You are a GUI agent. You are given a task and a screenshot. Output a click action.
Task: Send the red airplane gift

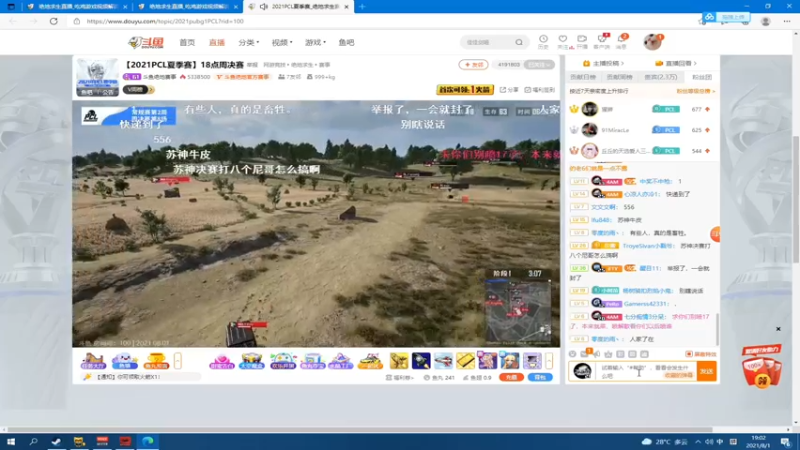[x=443, y=361]
